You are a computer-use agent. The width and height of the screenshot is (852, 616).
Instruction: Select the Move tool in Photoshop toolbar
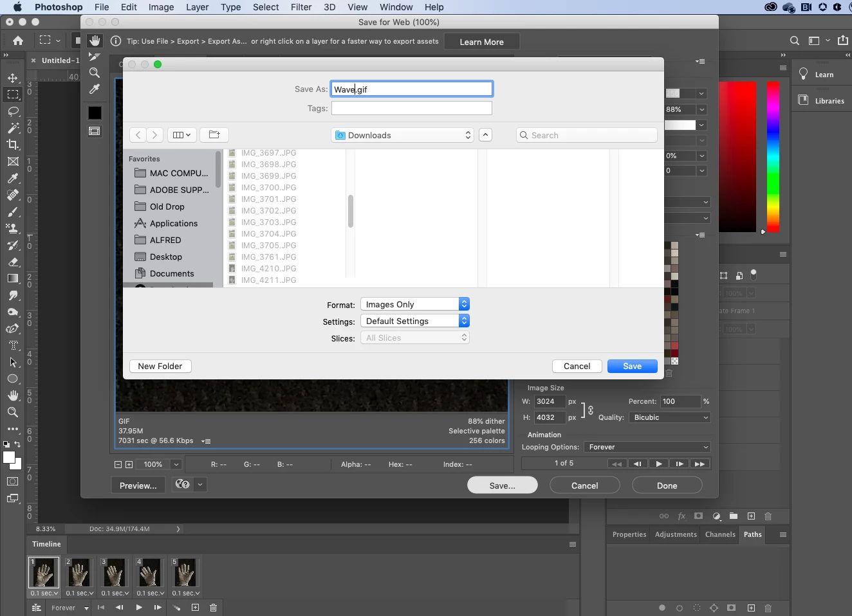(13, 78)
